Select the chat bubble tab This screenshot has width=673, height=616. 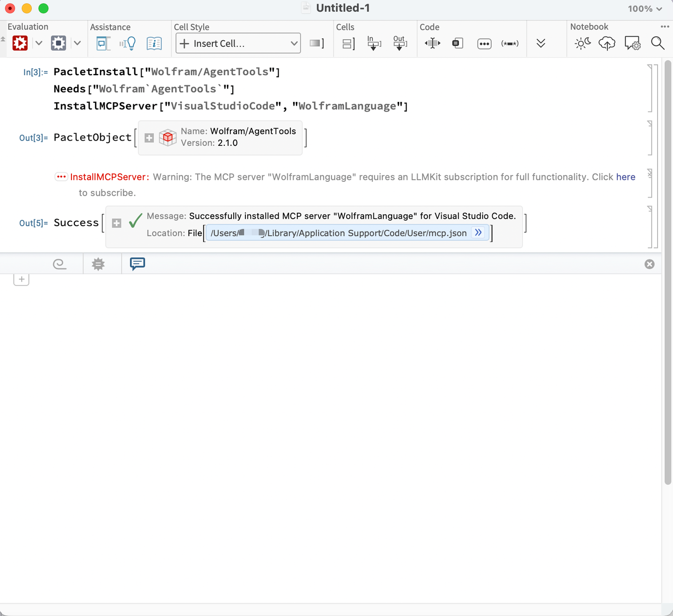(x=137, y=264)
